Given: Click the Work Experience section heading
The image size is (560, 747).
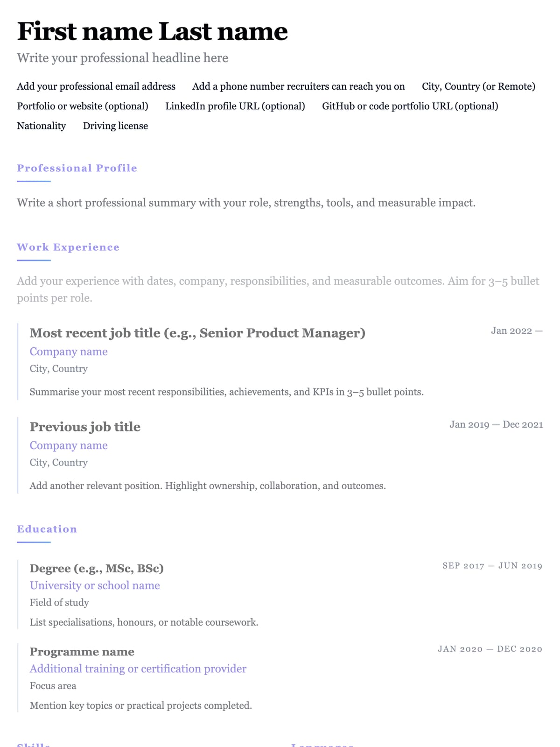Looking at the screenshot, I should 68,247.
